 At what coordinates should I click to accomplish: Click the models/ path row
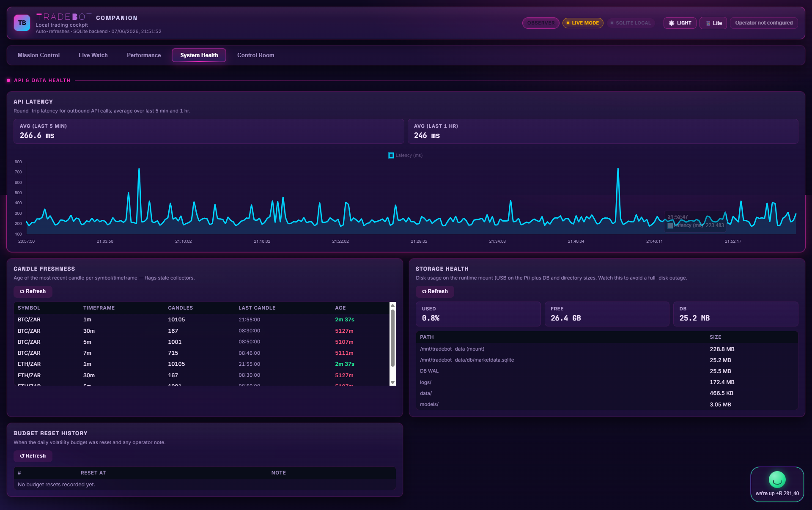pos(607,405)
